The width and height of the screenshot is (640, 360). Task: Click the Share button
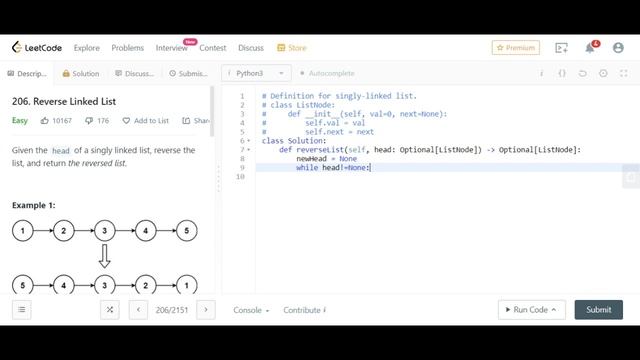196,121
